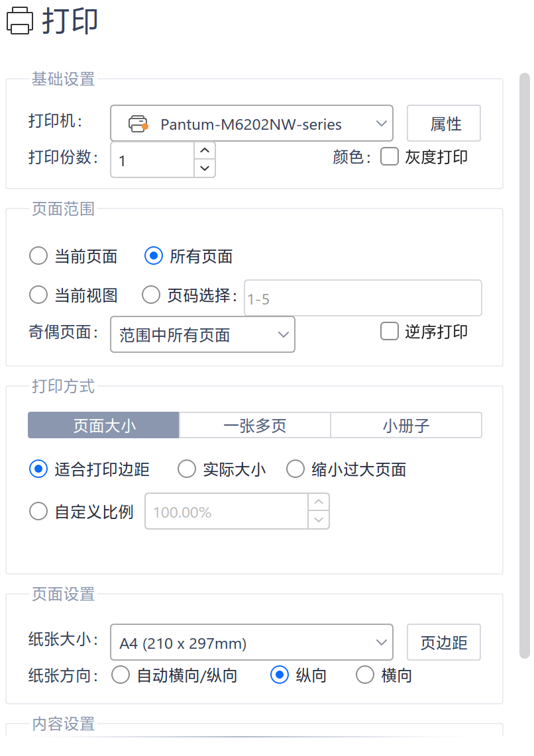Open the 纸张大小 A4 dropdown
Screen dimensions: 534x756
(251, 642)
